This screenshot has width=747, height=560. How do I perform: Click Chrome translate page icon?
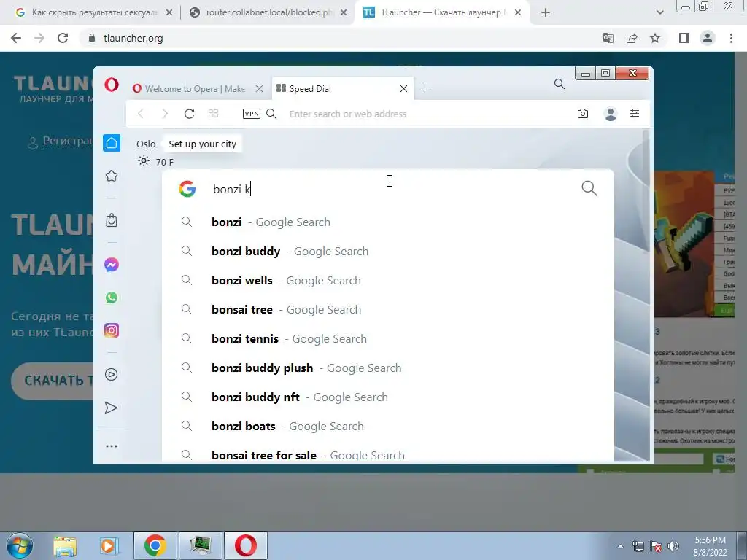(608, 38)
